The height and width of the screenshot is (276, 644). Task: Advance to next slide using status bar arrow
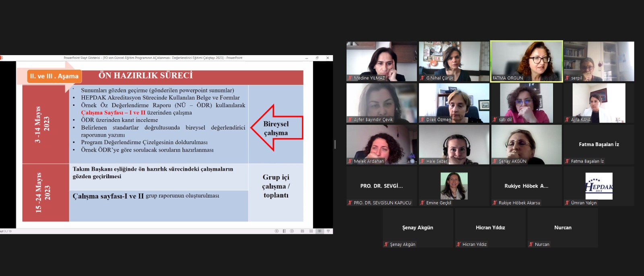click(x=292, y=231)
